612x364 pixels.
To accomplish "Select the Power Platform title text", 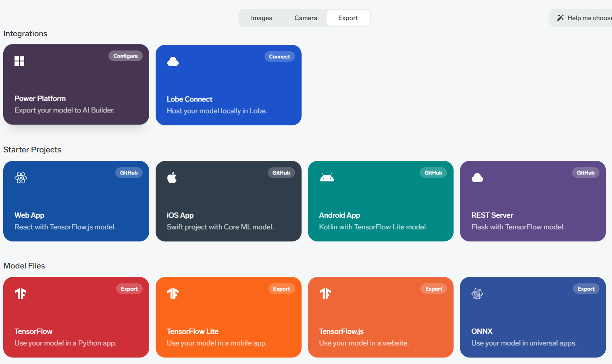I will coord(40,98).
